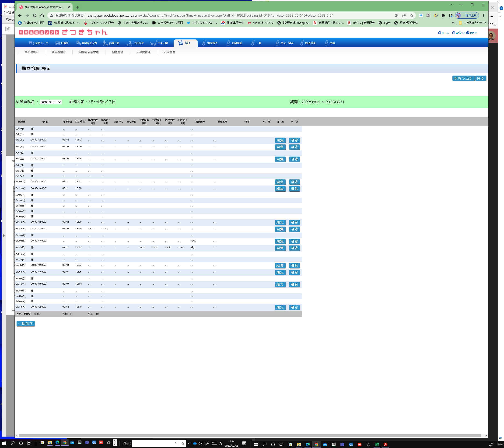
Task: Open the Chrome extensions puzzle icon
Action: [x=443, y=15]
